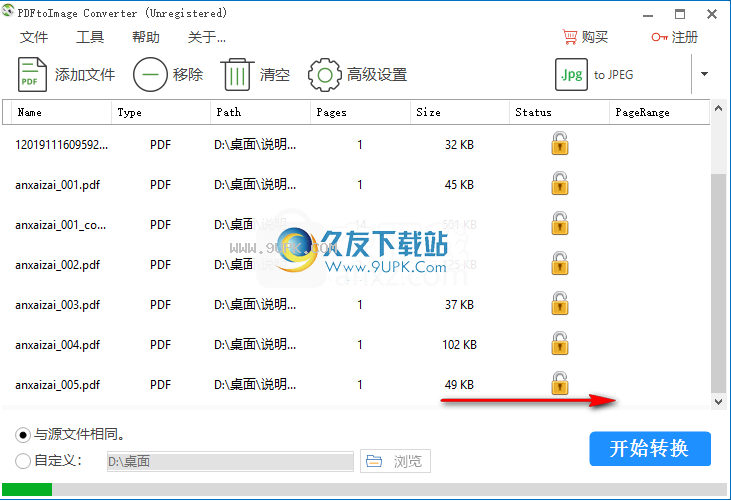This screenshot has width=731, height=501.
Task: Click pages cell of anxaizai_003.pdf row
Action: click(360, 305)
